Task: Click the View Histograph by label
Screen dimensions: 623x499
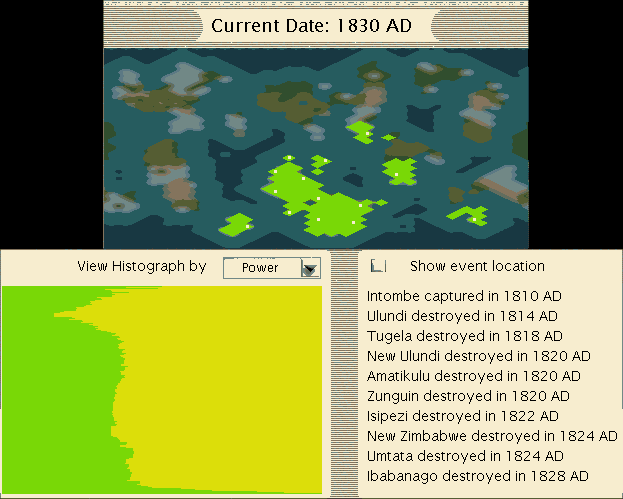Action: (x=142, y=266)
